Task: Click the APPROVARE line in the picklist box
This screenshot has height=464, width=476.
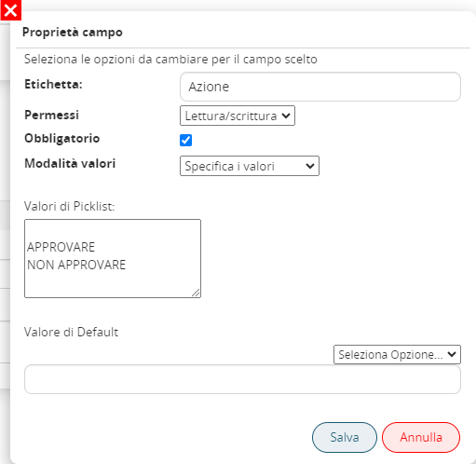Action: tap(61, 247)
